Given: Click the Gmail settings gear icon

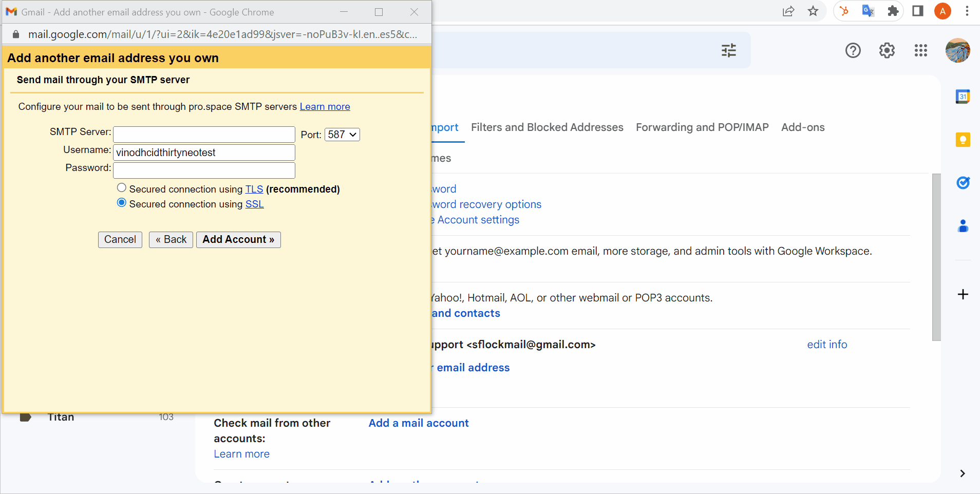Looking at the screenshot, I should tap(887, 50).
